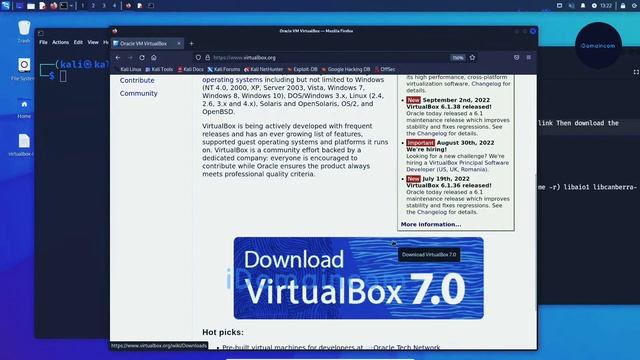Open Kali Tools bookmark

pos(160,69)
